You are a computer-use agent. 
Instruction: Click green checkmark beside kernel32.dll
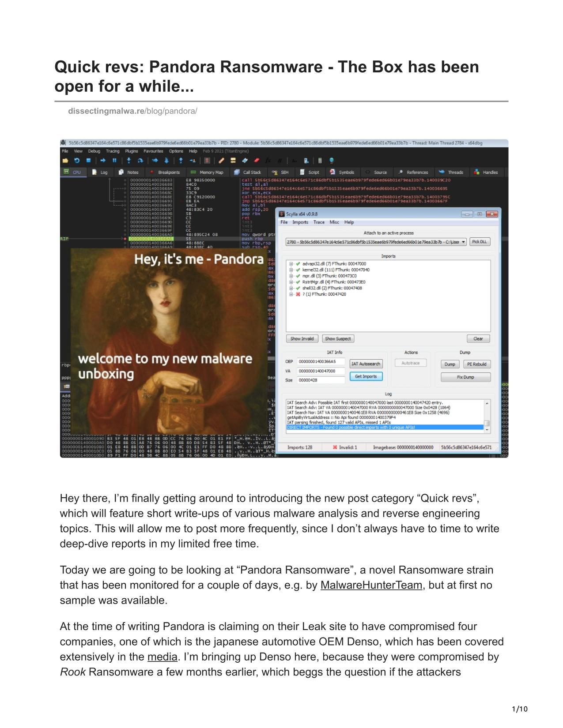pyautogui.click(x=298, y=270)
